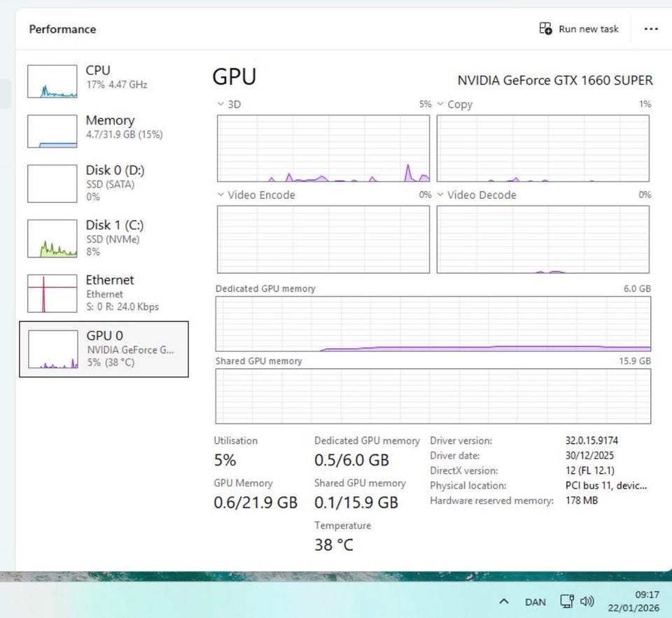672x618 pixels.
Task: Click the PCI bus 11 physical location
Action: click(606, 486)
